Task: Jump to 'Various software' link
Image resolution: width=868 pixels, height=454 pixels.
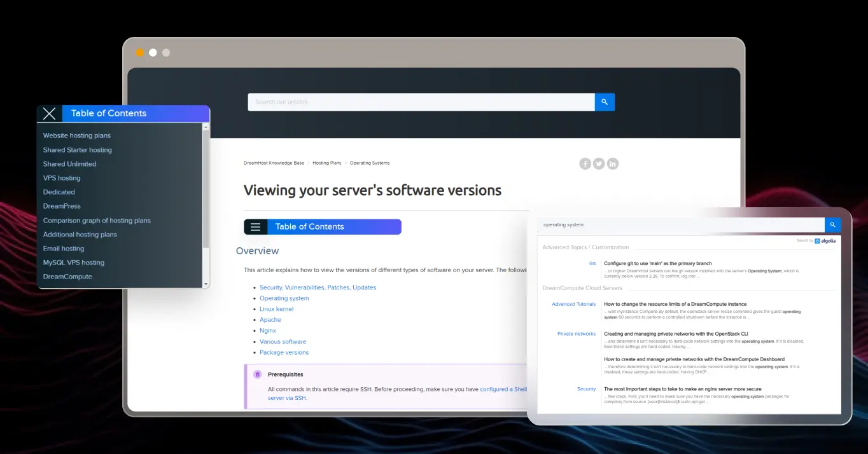Action: [x=283, y=341]
